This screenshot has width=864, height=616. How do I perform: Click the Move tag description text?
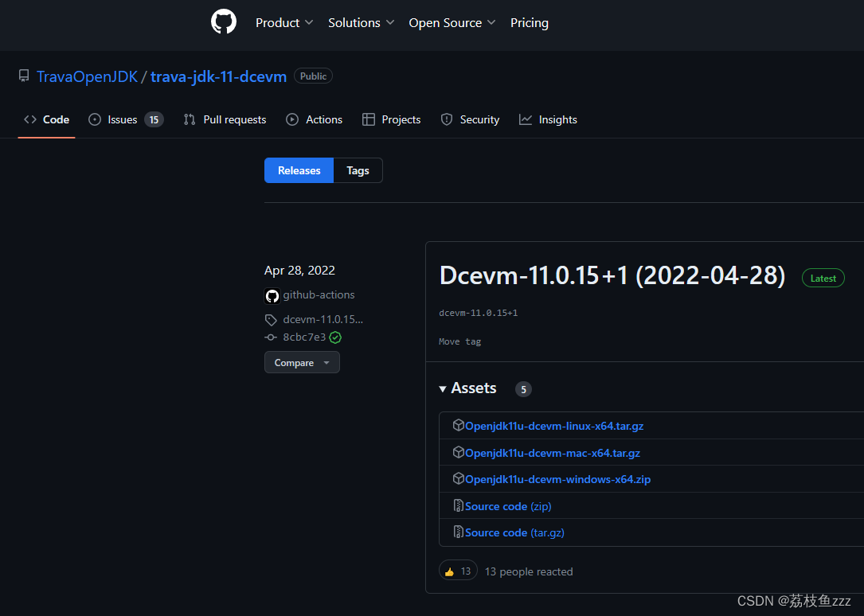coord(460,342)
